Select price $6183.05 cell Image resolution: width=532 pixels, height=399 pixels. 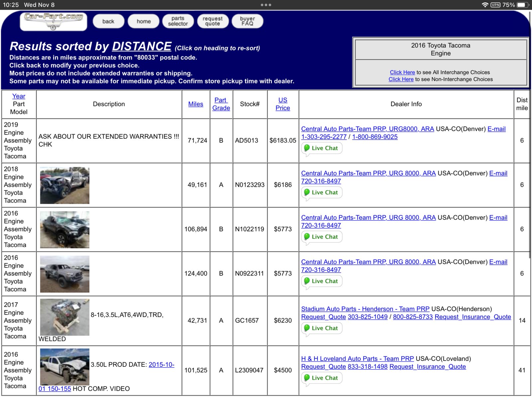tap(283, 141)
